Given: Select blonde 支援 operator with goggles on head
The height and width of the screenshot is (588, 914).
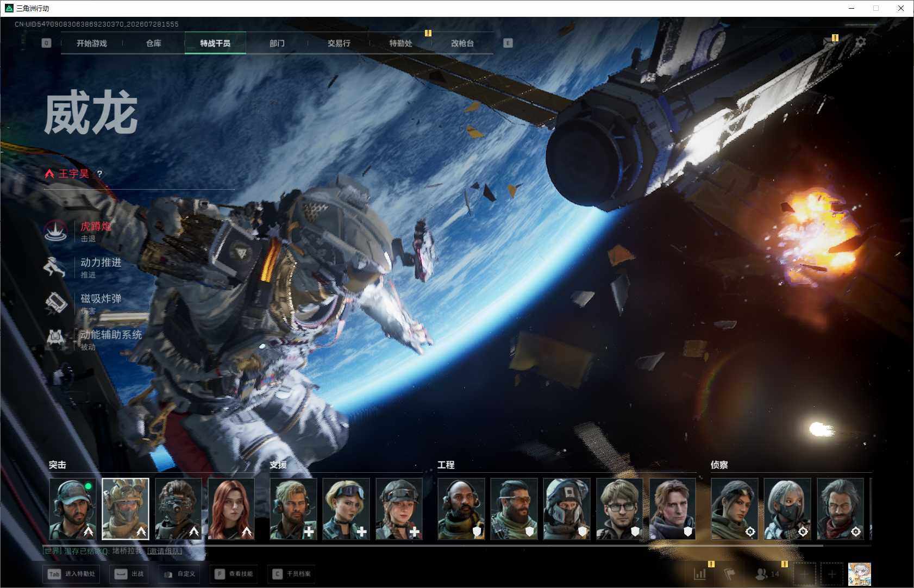Looking at the screenshot, I should pyautogui.click(x=346, y=509).
